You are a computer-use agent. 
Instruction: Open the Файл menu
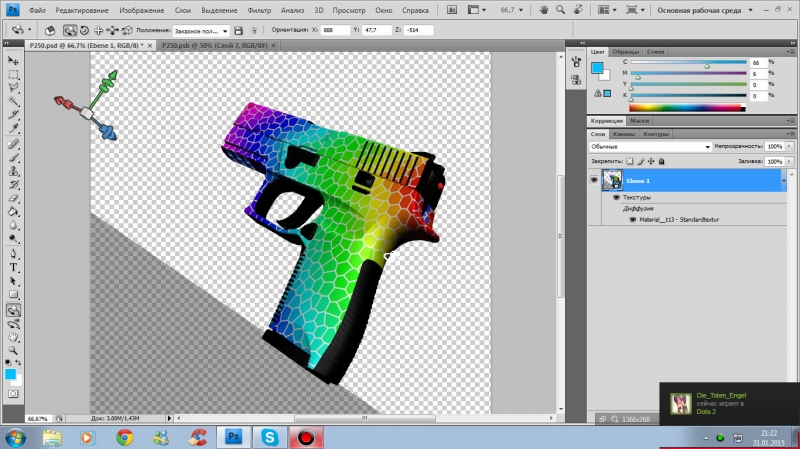pyautogui.click(x=37, y=10)
